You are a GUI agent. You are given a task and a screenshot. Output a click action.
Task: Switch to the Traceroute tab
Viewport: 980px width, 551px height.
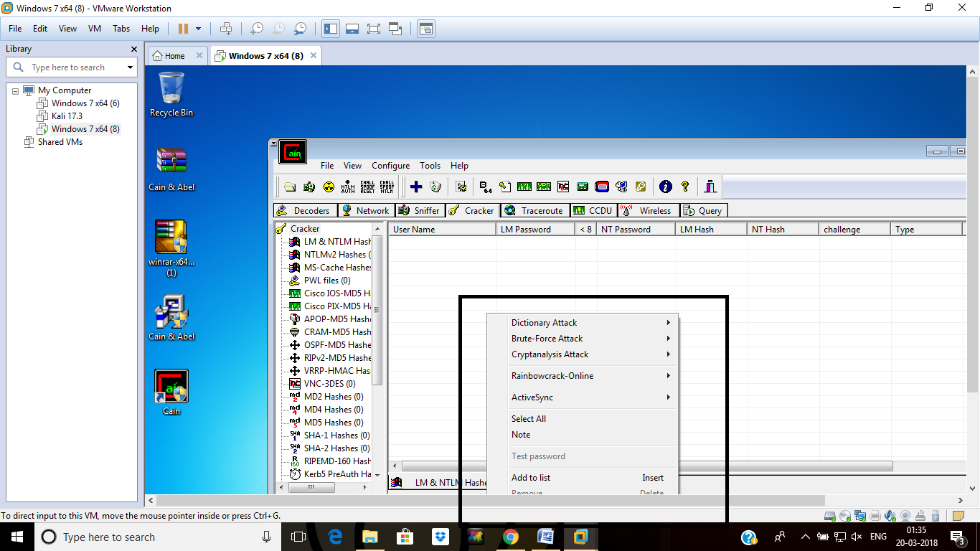tap(535, 211)
